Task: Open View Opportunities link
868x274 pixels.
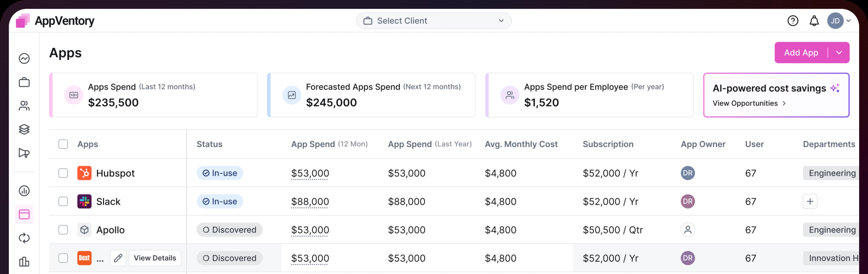Action: click(749, 104)
